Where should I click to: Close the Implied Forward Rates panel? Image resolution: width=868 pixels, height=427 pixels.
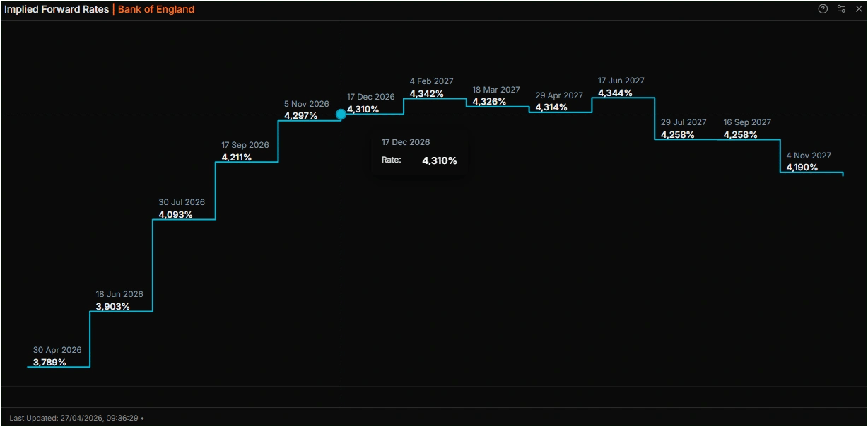858,9
